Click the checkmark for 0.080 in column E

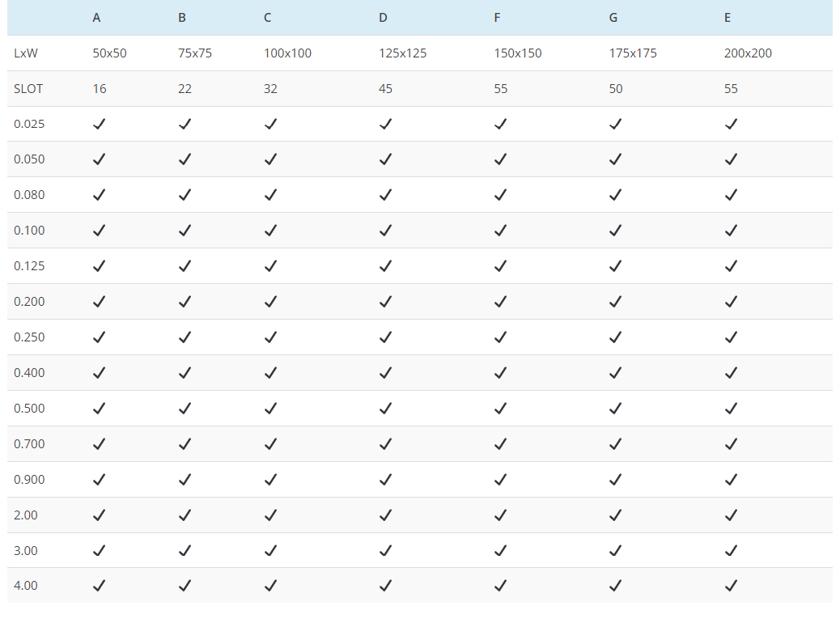731,195
